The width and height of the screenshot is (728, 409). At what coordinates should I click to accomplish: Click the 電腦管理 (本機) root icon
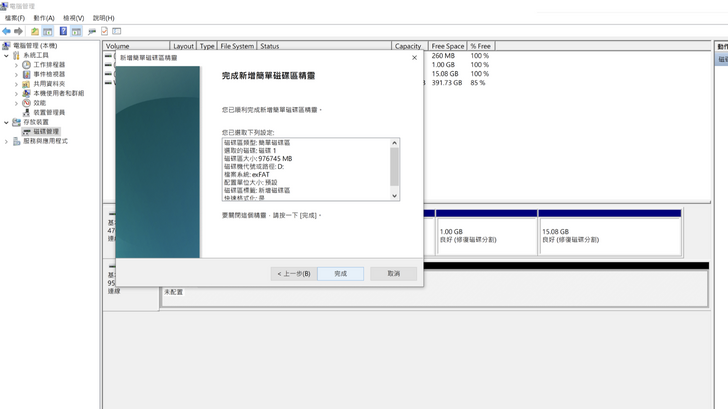coord(6,45)
